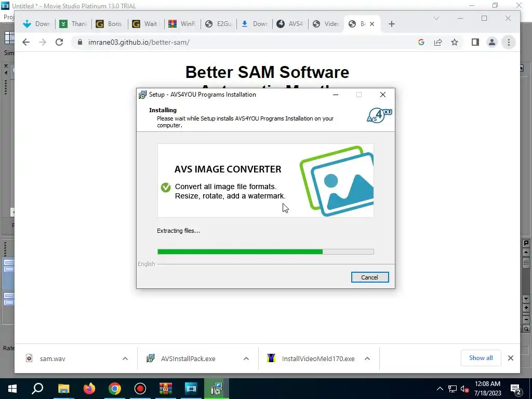The height and width of the screenshot is (399, 532).
Task: Switch to the Video tab
Action: click(x=326, y=24)
